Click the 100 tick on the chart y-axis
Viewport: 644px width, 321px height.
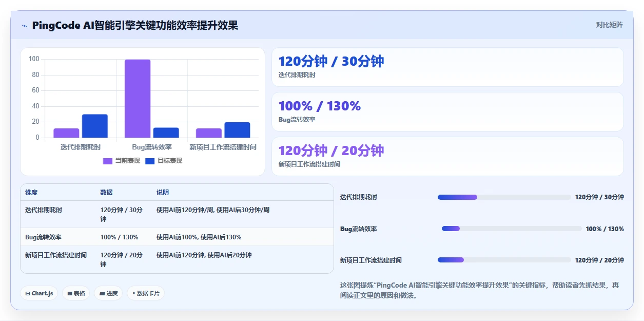[34, 59]
